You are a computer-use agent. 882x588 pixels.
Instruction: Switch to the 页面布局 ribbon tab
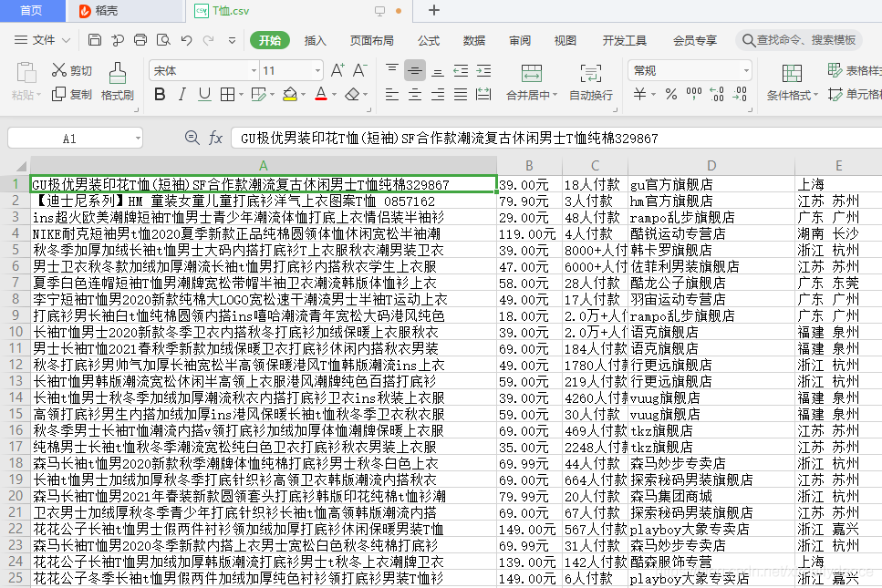point(371,40)
